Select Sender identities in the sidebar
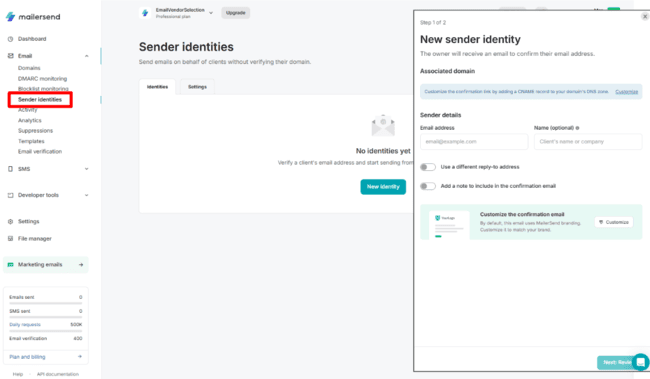The height and width of the screenshot is (379, 650). [40, 100]
